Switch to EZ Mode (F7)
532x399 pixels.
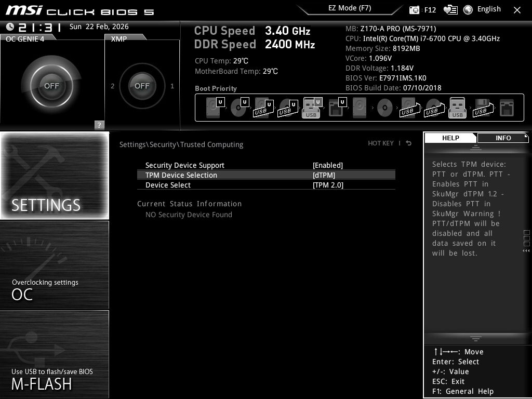pyautogui.click(x=350, y=8)
